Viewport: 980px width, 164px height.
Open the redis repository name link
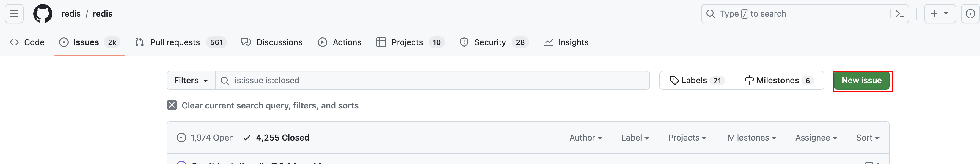(102, 14)
